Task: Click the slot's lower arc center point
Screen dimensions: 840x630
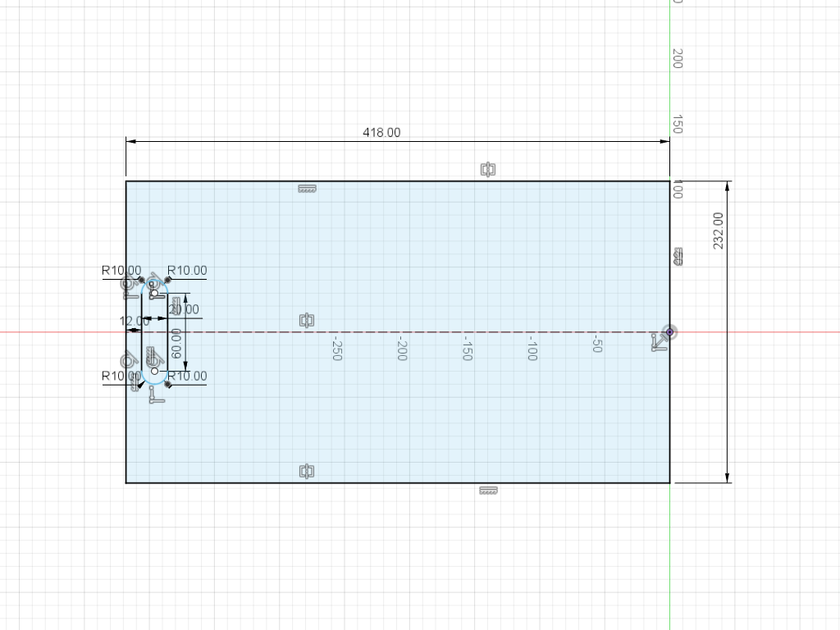Action: point(154,371)
